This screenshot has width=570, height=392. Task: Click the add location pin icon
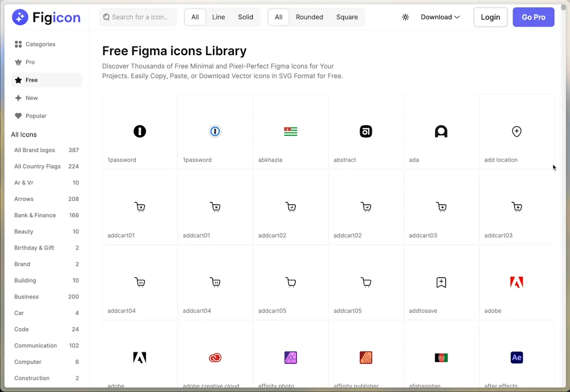[517, 131]
